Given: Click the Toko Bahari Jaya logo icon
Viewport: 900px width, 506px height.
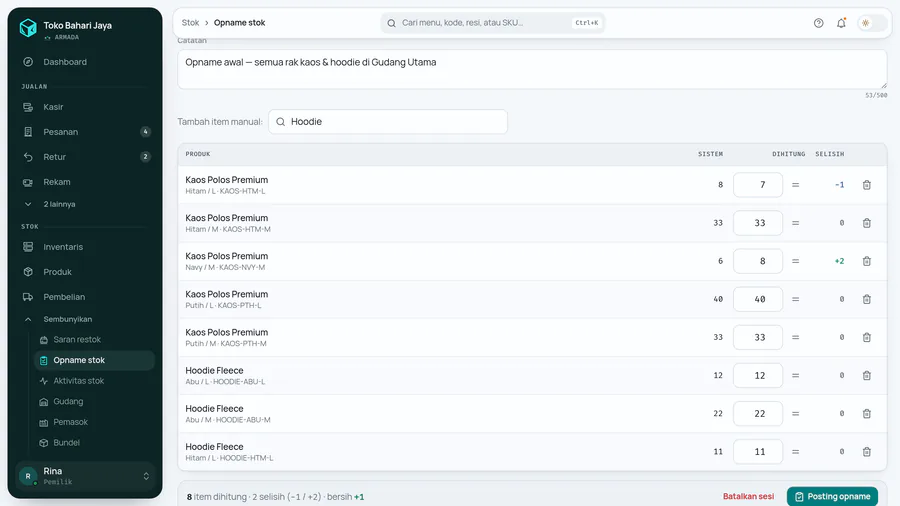Looking at the screenshot, I should [x=28, y=28].
